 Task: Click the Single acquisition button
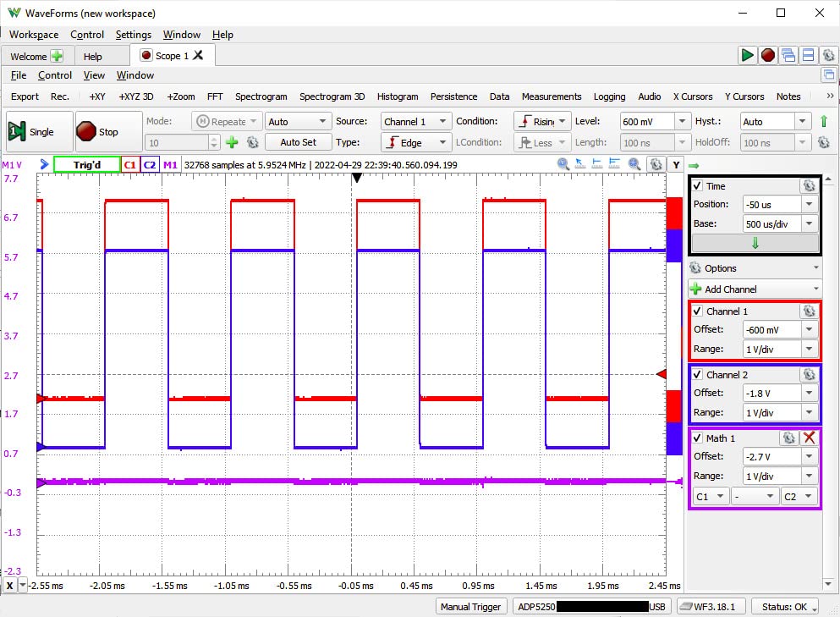(39, 132)
